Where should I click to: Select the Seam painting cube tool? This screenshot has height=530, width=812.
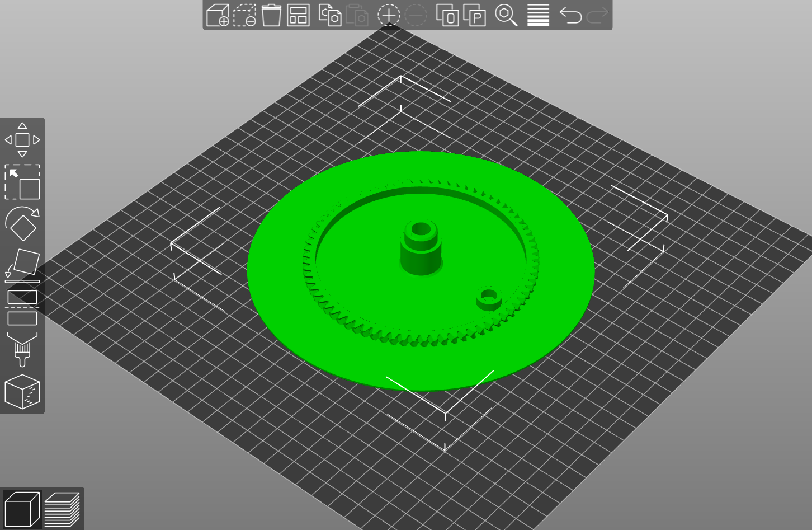[x=22, y=392]
